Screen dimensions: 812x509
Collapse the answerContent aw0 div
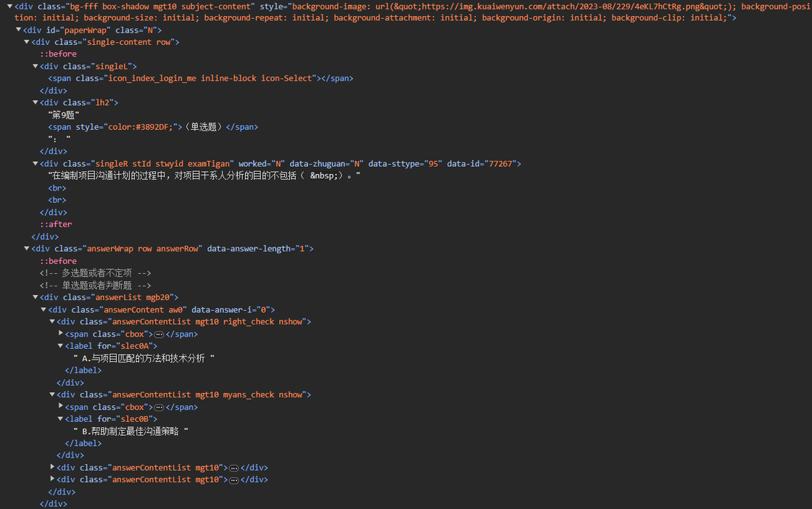coord(43,310)
